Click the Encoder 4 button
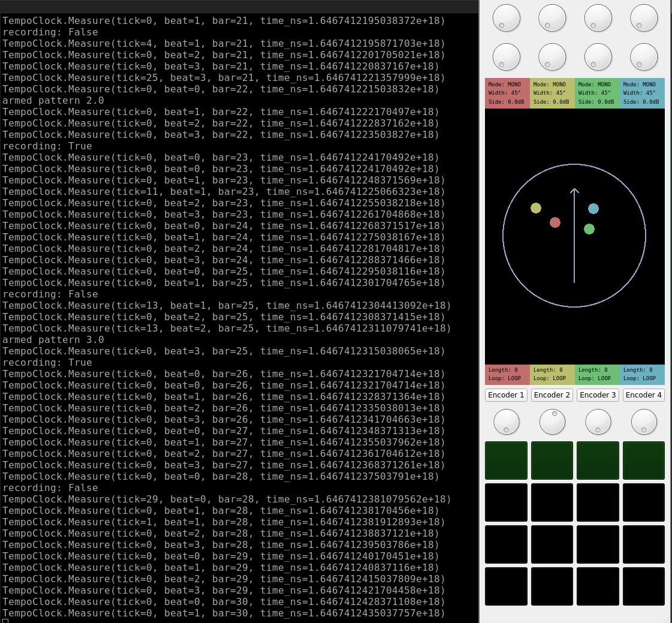The image size is (672, 623). [x=644, y=395]
